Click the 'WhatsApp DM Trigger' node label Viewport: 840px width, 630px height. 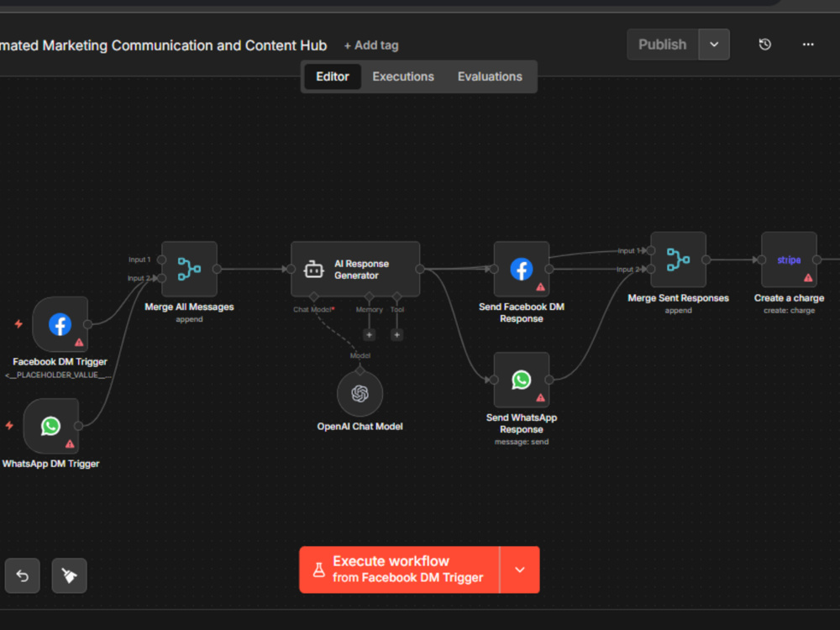(x=51, y=464)
